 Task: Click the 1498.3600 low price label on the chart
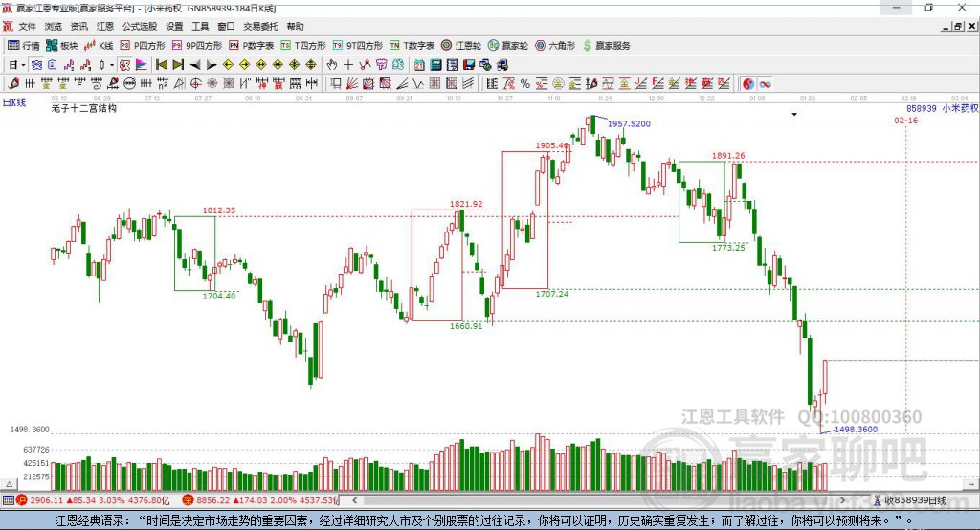[x=856, y=430]
